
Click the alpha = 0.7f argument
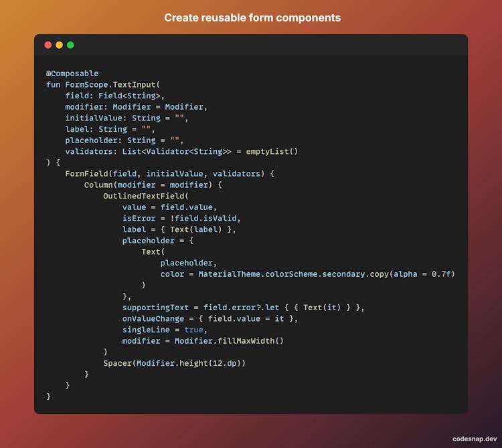click(421, 274)
